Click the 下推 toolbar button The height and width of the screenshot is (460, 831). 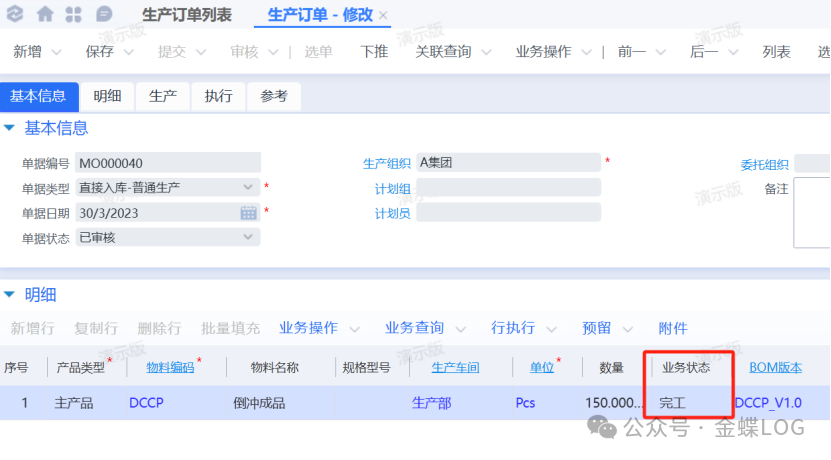(374, 52)
